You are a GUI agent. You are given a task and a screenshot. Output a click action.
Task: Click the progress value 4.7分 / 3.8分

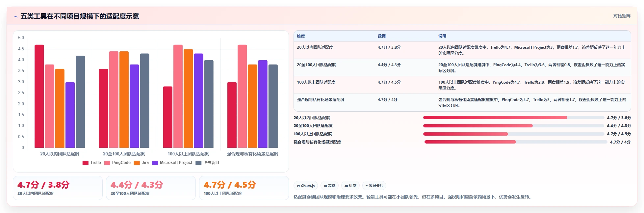point(619,118)
